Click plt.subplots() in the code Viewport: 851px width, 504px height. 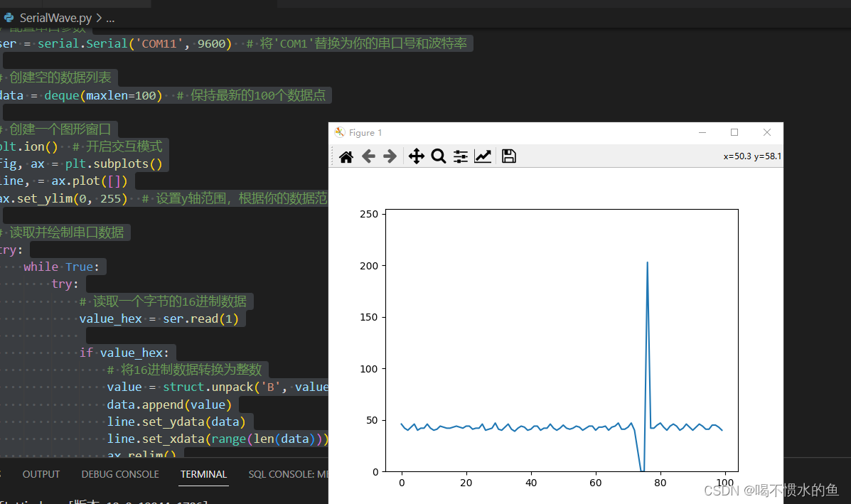114,163
